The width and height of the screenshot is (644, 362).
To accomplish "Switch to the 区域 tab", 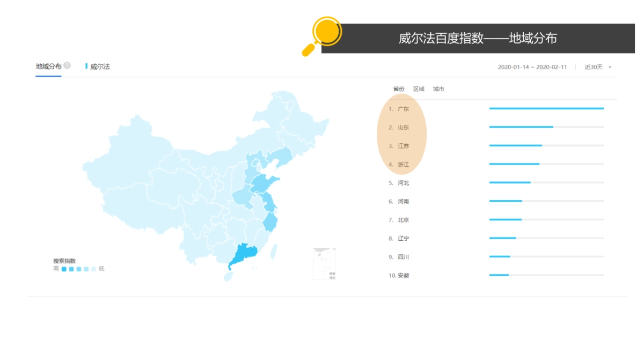I will (x=420, y=88).
